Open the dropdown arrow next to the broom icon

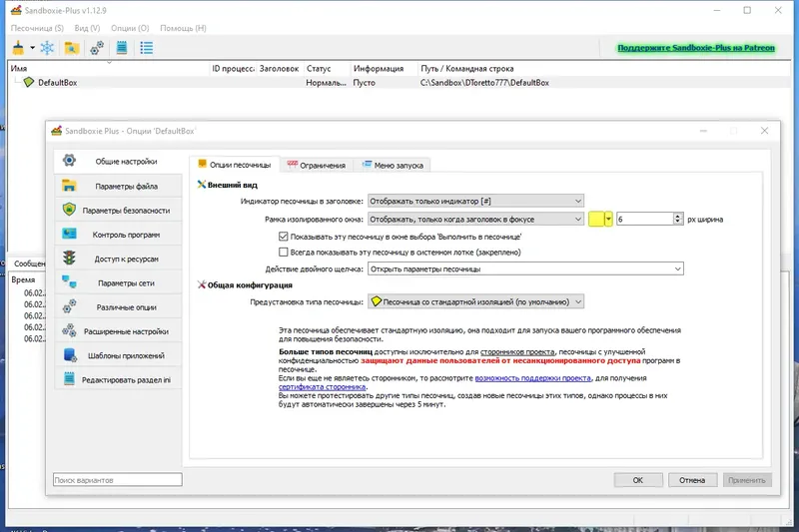[x=32, y=48]
